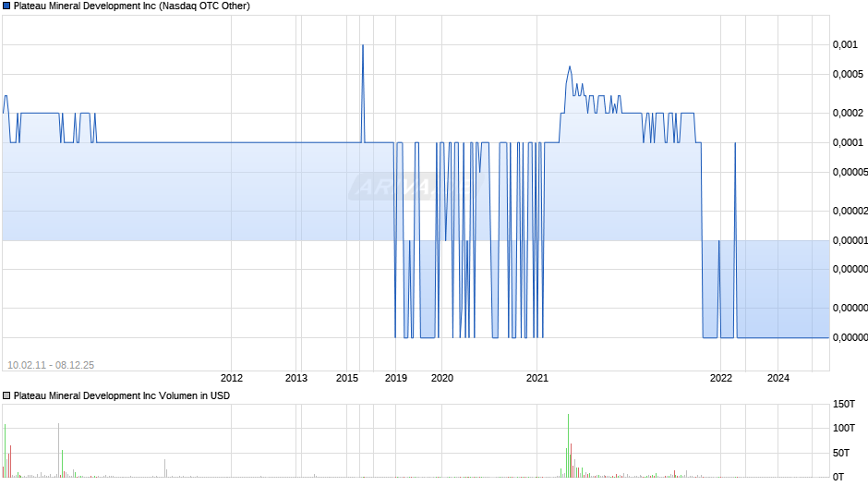Click the tallest green volume bar in 2021
This screenshot has width=868, height=486.
(568, 445)
